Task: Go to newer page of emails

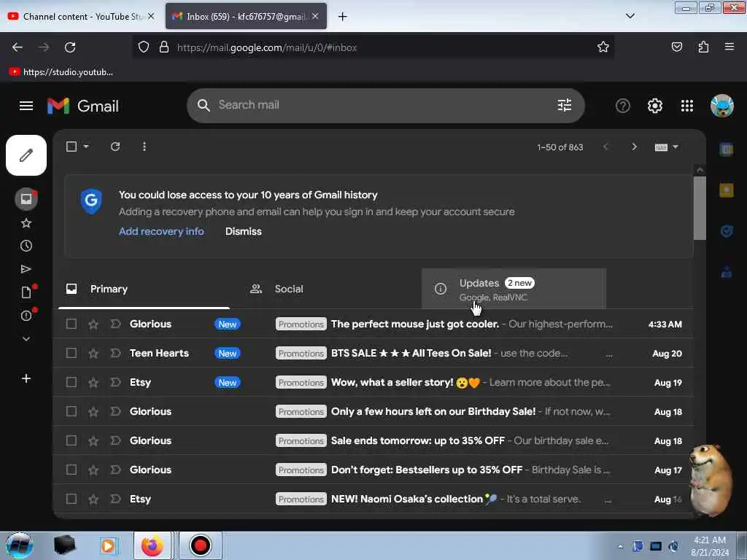Action: click(605, 147)
